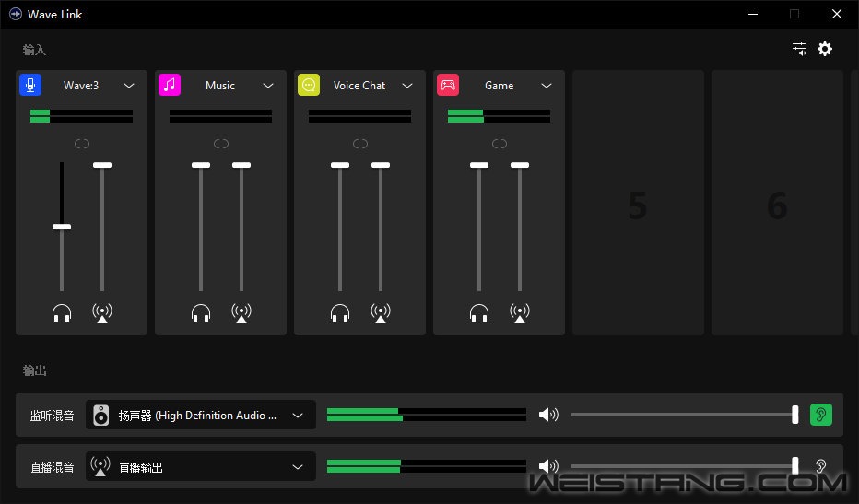The width and height of the screenshot is (859, 504).
Task: Mute Music in the stream broadcast mix
Action: (x=241, y=313)
